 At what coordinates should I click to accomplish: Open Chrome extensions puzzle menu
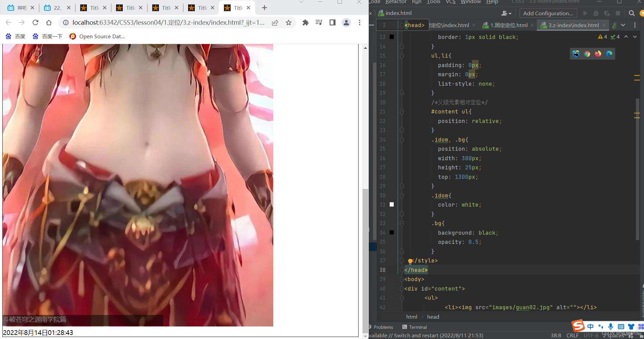pos(305,23)
